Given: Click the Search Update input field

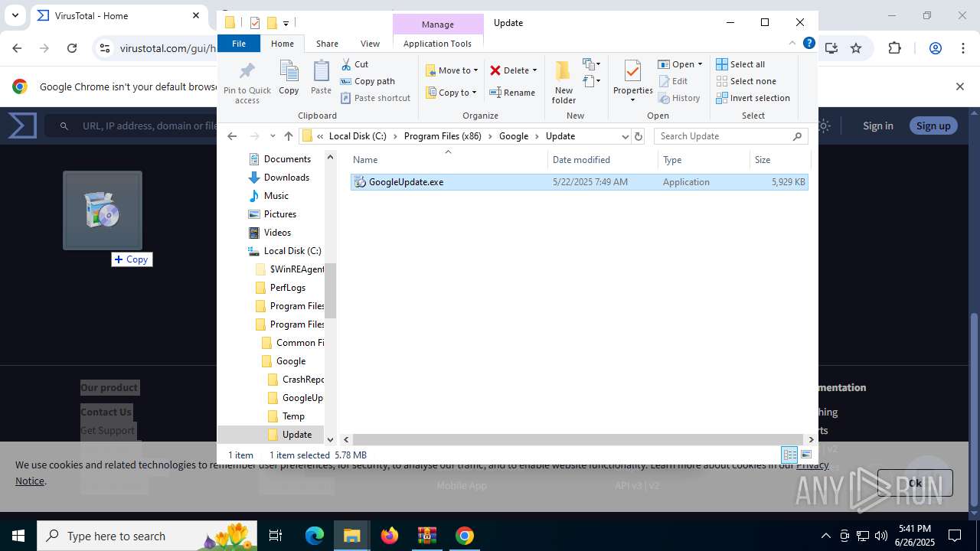Looking at the screenshot, I should click(x=723, y=136).
